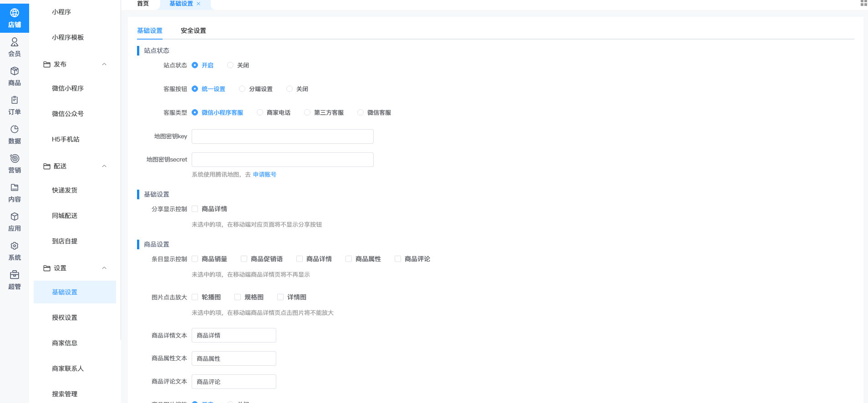Screen dimensions: 868x403
Task: Open the 内容 content section
Action: (x=15, y=193)
